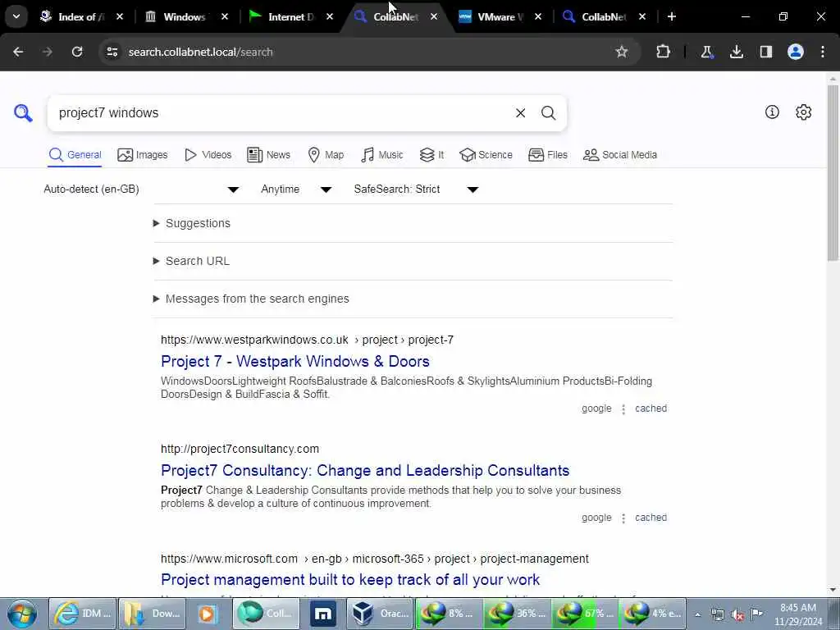This screenshot has width=840, height=630.
Task: Open the 8% download taskbar item
Action: pos(449,614)
